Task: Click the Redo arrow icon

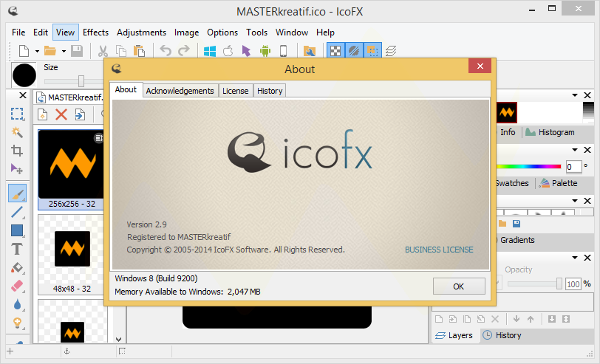Action: pos(184,50)
